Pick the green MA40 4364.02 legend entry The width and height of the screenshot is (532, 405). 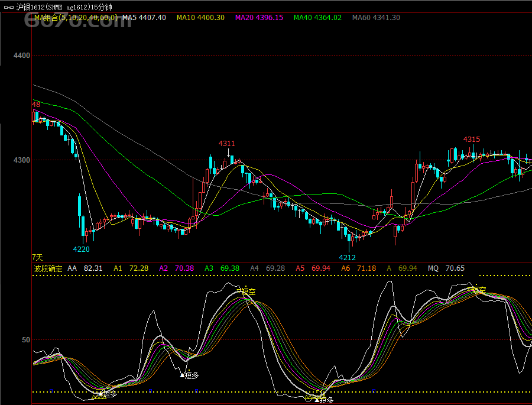[317, 18]
